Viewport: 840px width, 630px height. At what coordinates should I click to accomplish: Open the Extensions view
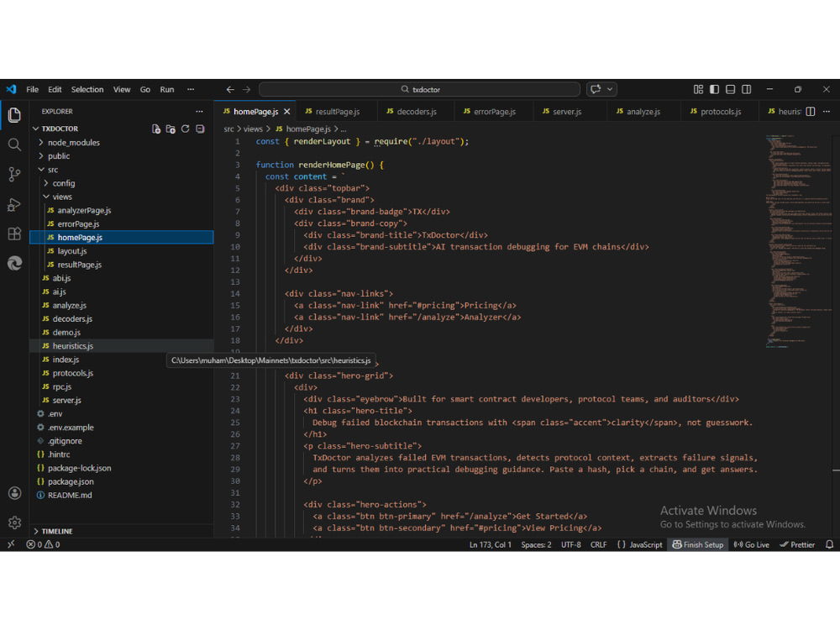(x=14, y=234)
